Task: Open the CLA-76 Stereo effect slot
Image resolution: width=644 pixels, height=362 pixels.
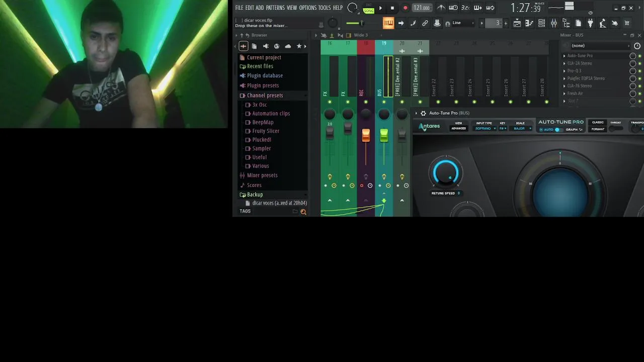Action: click(580, 86)
